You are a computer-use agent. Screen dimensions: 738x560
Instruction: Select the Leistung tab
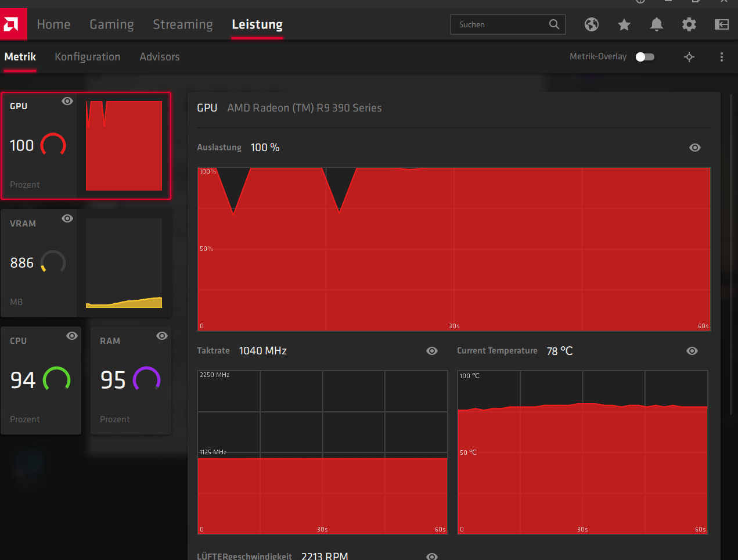[x=257, y=24]
